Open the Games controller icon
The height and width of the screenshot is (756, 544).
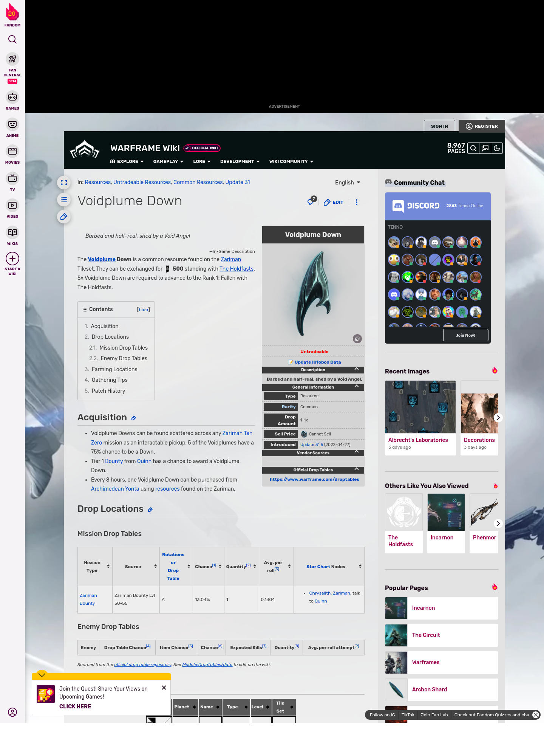12,97
